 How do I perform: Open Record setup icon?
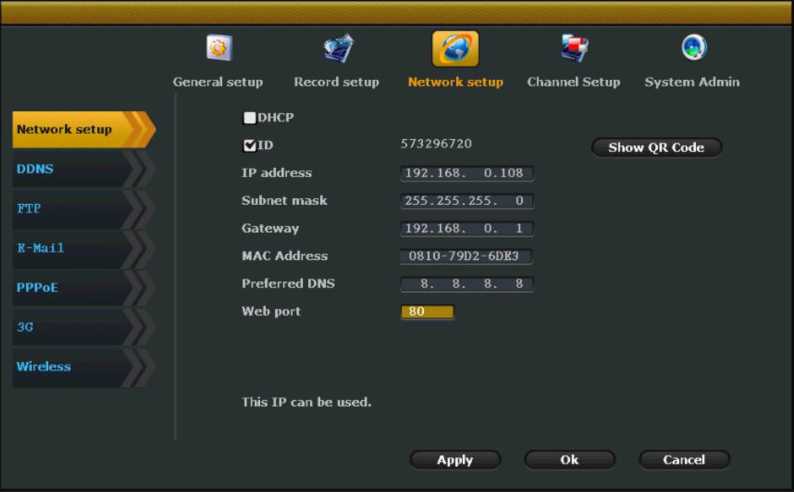point(337,48)
